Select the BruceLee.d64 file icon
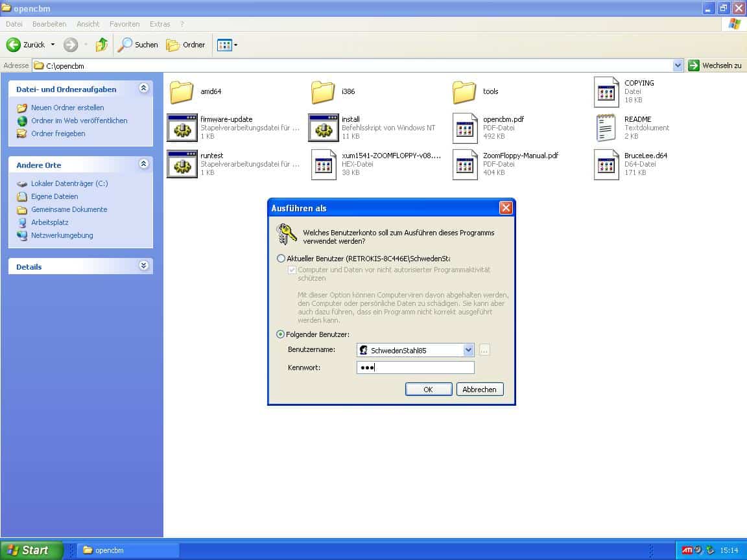Viewport: 747px width, 560px height. click(606, 164)
